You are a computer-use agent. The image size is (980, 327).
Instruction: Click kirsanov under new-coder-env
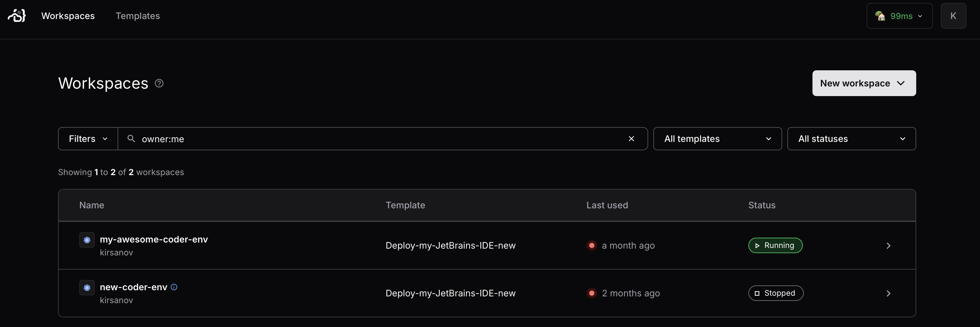point(116,300)
